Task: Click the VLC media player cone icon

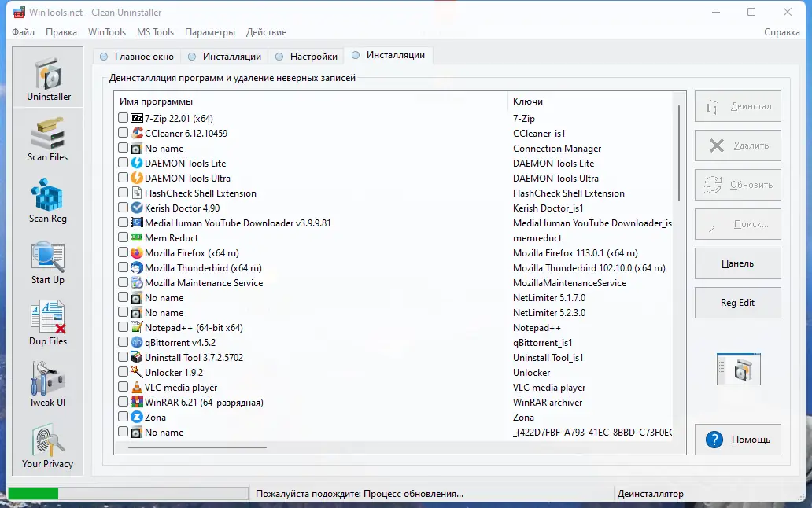Action: 137,388
